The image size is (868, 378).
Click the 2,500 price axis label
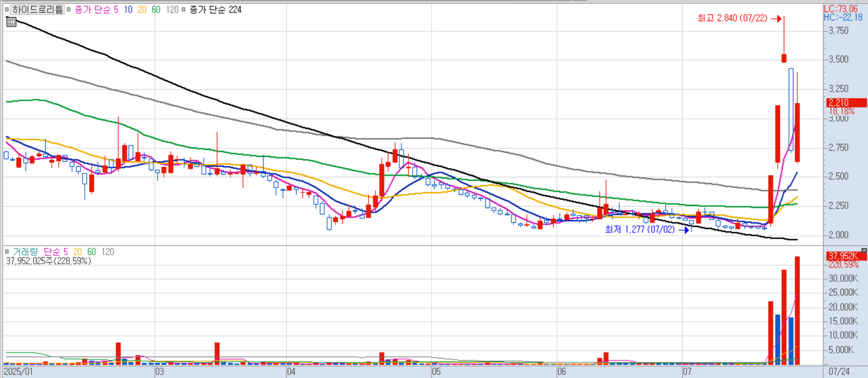tap(839, 176)
